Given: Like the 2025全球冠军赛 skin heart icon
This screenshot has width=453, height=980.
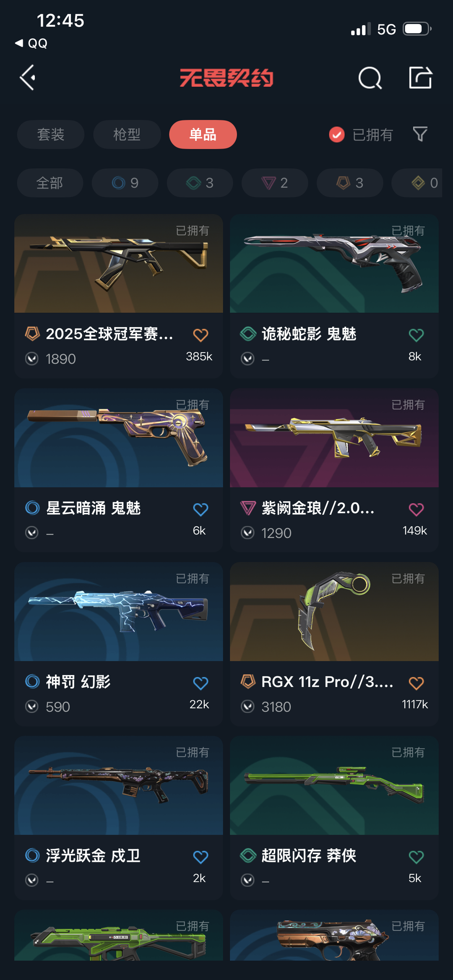Looking at the screenshot, I should coord(200,335).
